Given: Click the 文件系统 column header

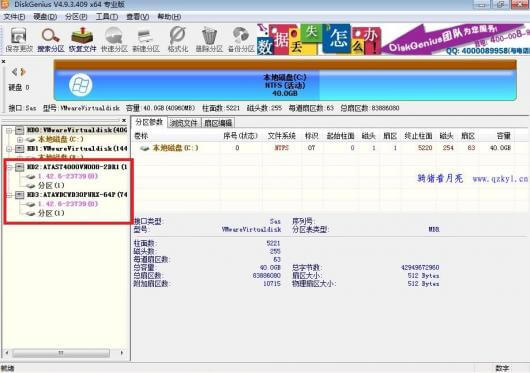Looking at the screenshot, I should [282, 136].
